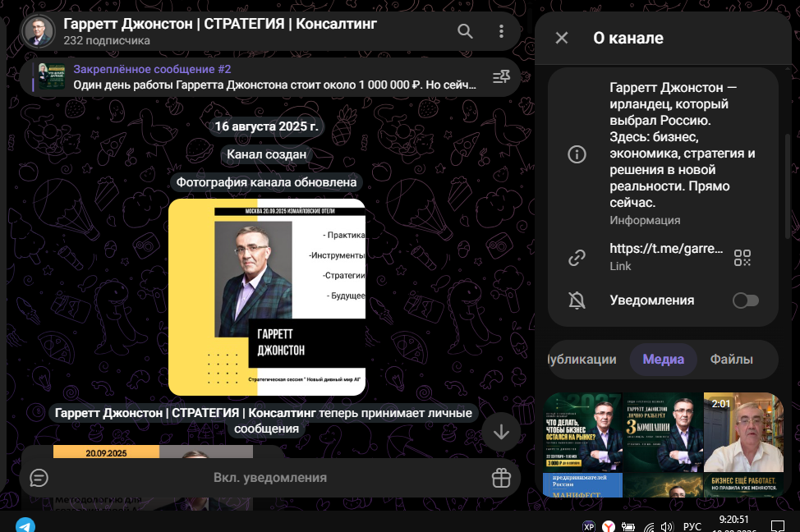The image size is (800, 532).
Task: Open Telegram from the taskbar
Action: pos(25,525)
